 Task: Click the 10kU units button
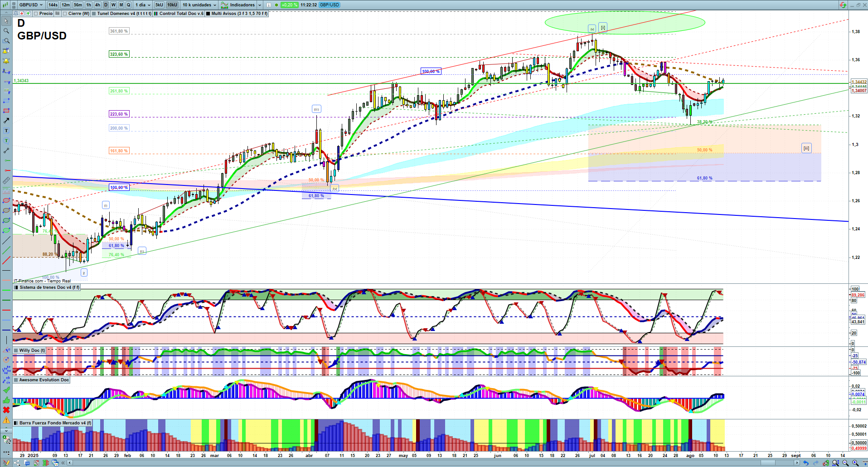coord(172,5)
